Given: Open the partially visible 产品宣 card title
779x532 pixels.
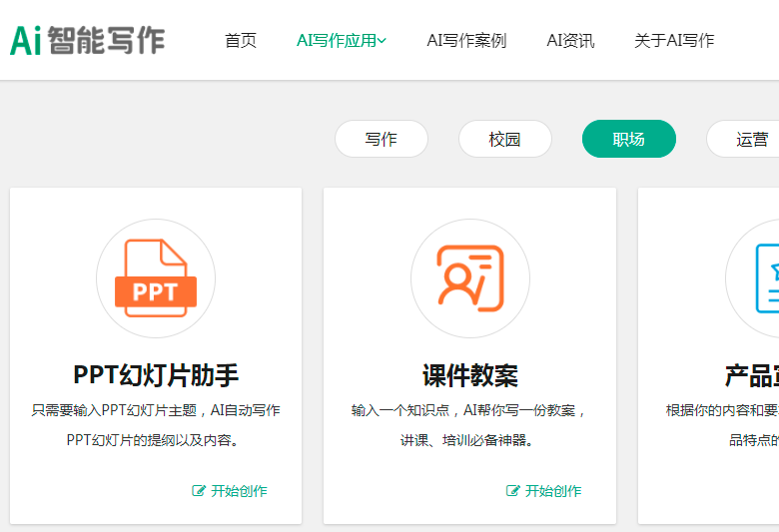Looking at the screenshot, I should (751, 375).
